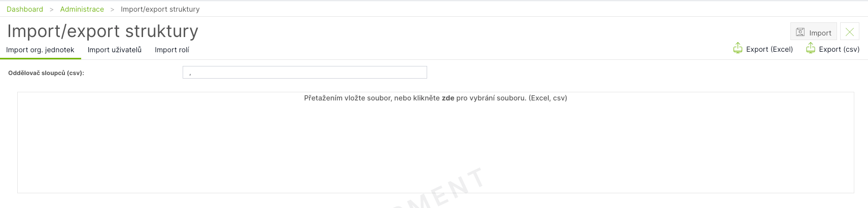
Task: Click the Import button label
Action: (820, 33)
